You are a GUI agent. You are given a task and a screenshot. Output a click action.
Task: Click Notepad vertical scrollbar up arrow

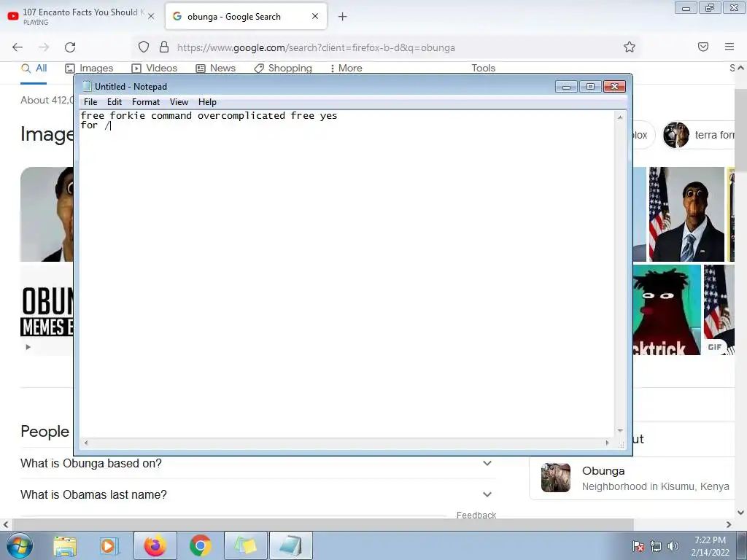pos(620,117)
